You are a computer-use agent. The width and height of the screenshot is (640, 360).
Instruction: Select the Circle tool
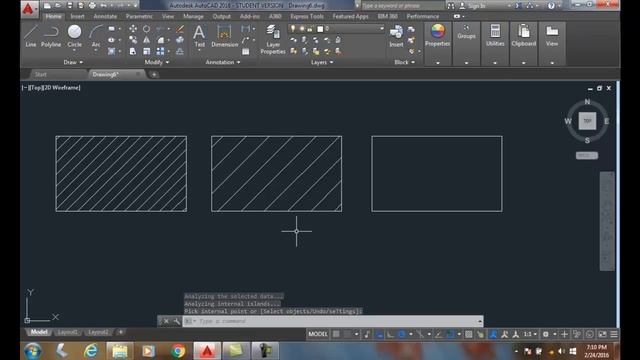click(74, 36)
